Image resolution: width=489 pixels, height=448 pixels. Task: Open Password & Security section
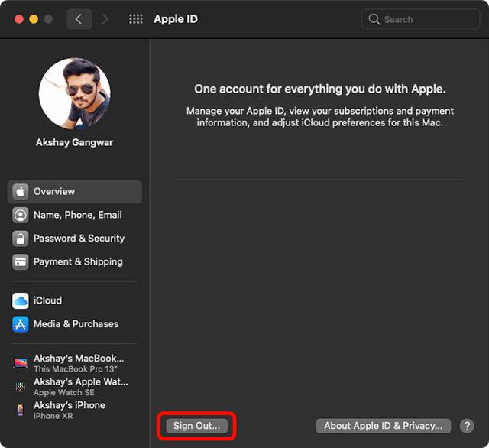pyautogui.click(x=75, y=239)
